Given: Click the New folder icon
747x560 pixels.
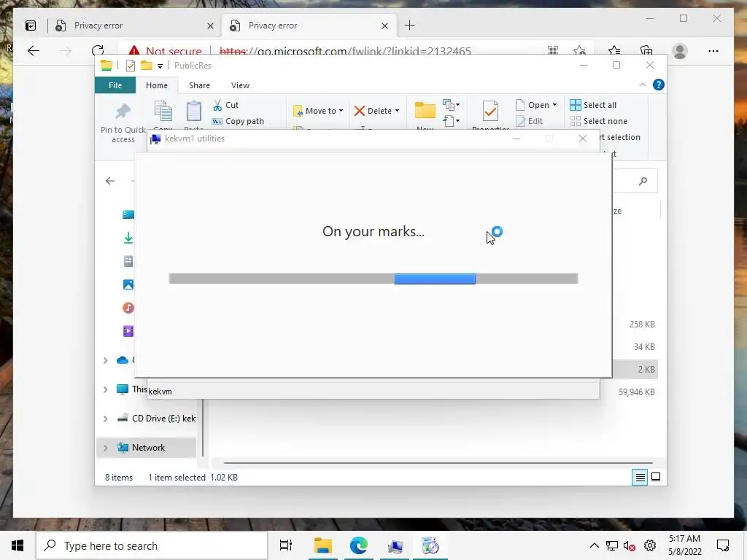Looking at the screenshot, I should point(425,111).
